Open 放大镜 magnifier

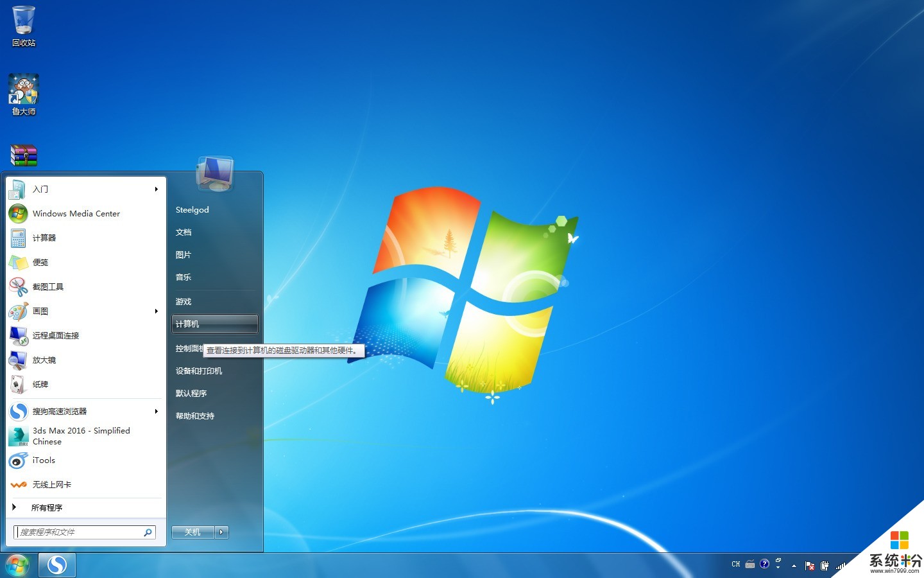[86, 360]
